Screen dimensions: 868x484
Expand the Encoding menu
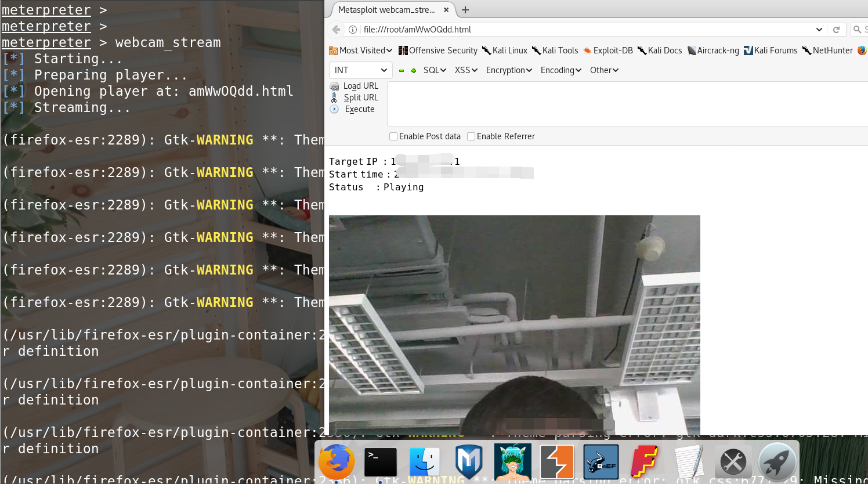560,70
